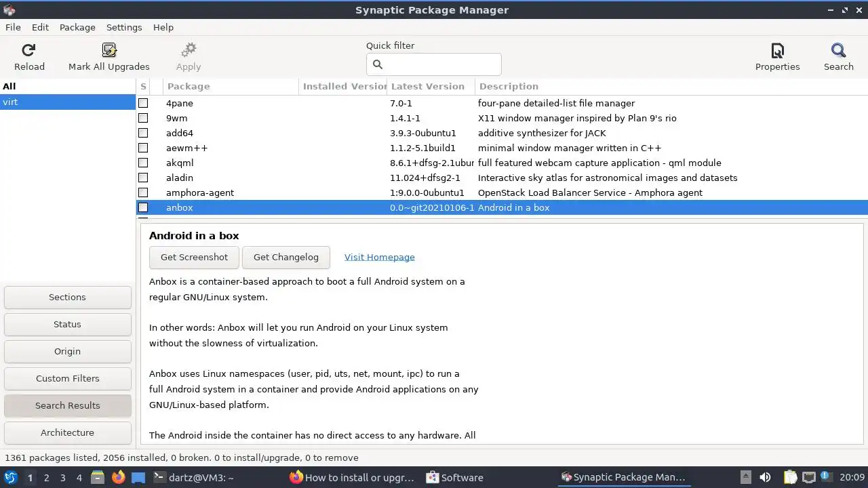The width and height of the screenshot is (868, 488).
Task: Click 'additive synthesizer for JACK' description
Action: tap(542, 133)
